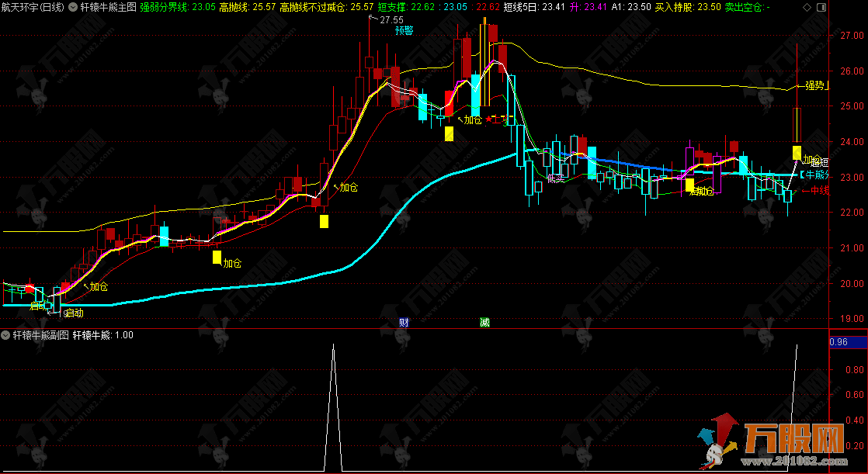The width and height of the screenshot is (868, 474).
Task: Click the blue 财 event marker
Action: (x=404, y=323)
